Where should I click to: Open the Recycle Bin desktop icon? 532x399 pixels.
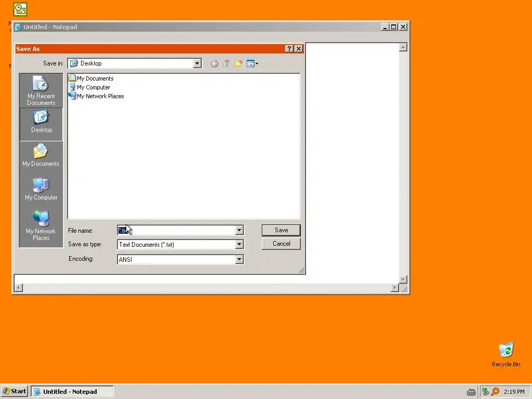[x=506, y=354]
